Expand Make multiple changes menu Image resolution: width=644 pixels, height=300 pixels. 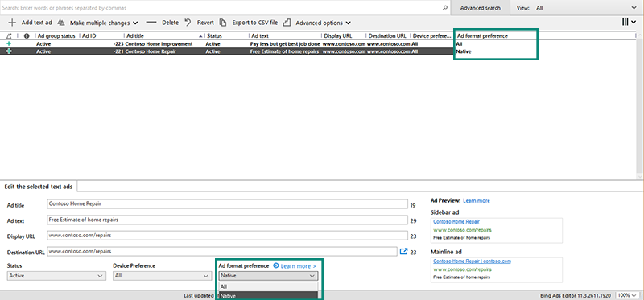coord(135,23)
